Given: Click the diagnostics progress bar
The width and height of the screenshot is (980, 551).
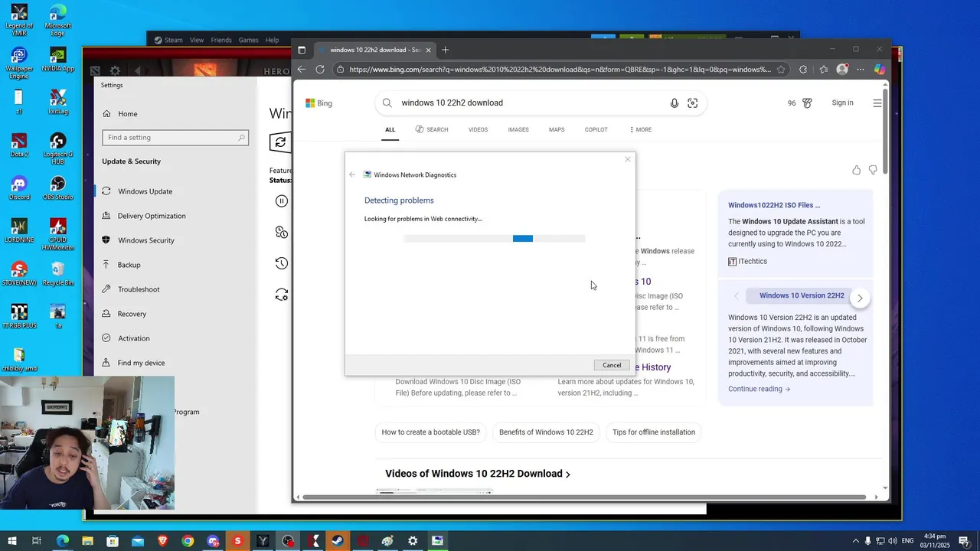Looking at the screenshot, I should pos(494,239).
